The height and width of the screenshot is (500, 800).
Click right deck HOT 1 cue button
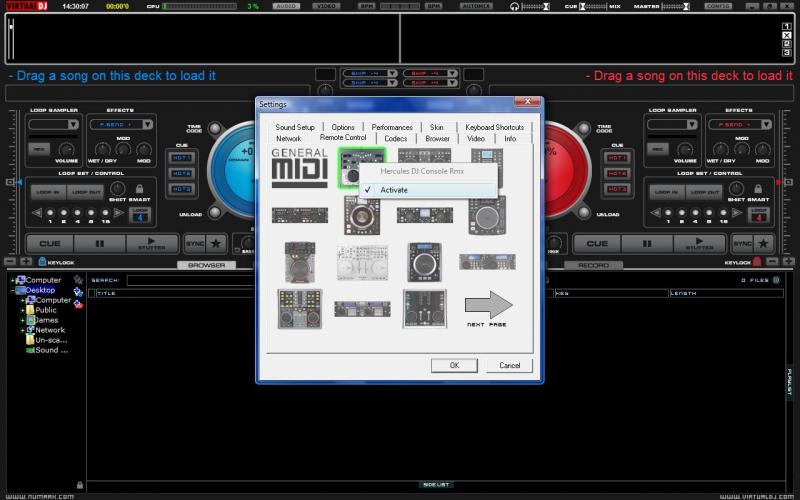[617, 158]
